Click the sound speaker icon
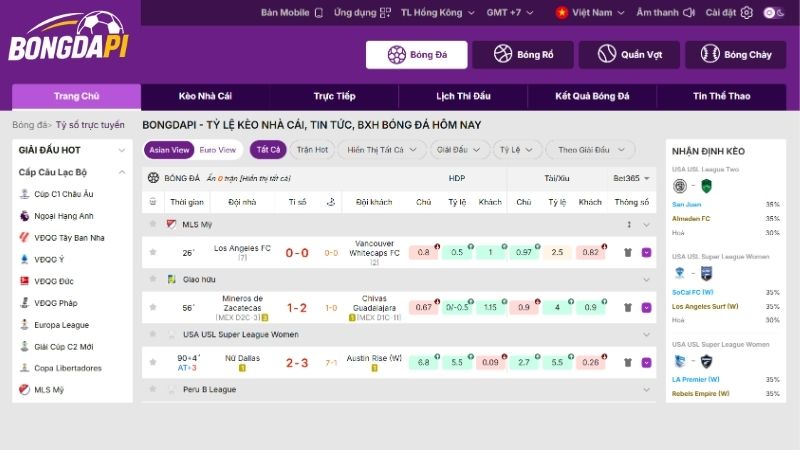The height and width of the screenshot is (450, 800). 689,13
